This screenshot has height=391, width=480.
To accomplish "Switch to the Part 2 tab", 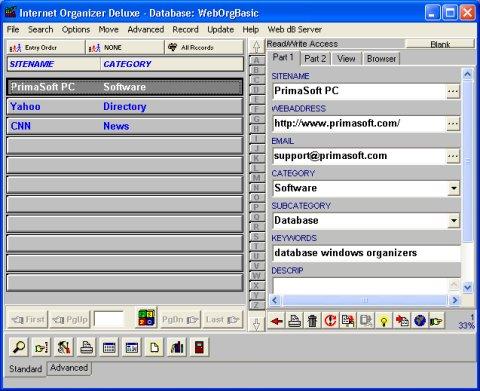I will click(315, 59).
